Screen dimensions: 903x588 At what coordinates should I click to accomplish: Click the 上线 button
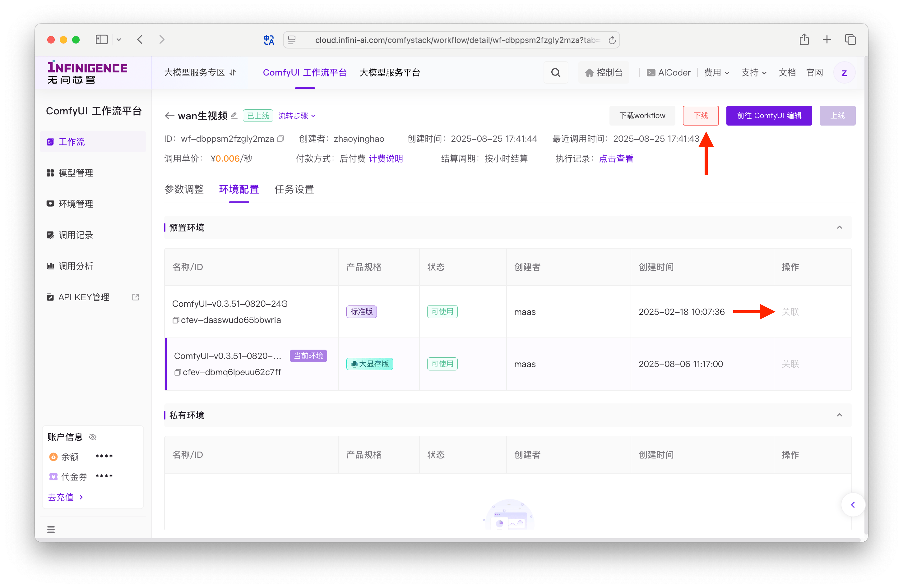click(837, 116)
